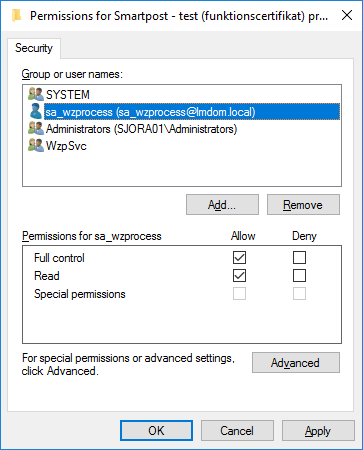Select SYSTEM in the user list
Image resolution: width=363 pixels, height=450 pixels.
click(68, 95)
